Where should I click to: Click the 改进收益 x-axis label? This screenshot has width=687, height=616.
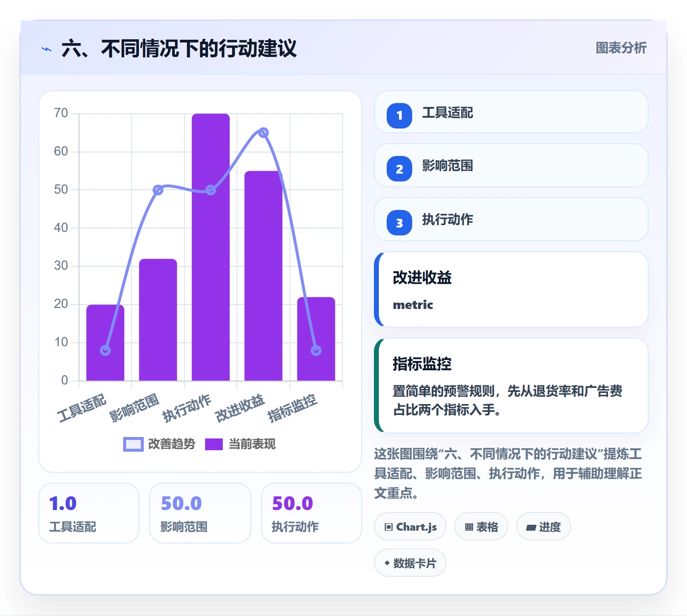240,408
